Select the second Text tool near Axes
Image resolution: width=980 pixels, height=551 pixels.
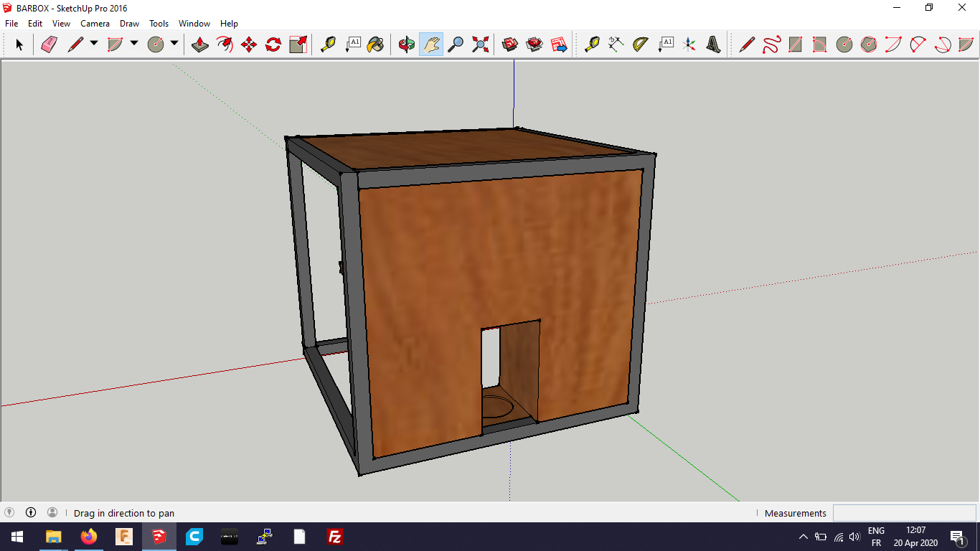(666, 44)
